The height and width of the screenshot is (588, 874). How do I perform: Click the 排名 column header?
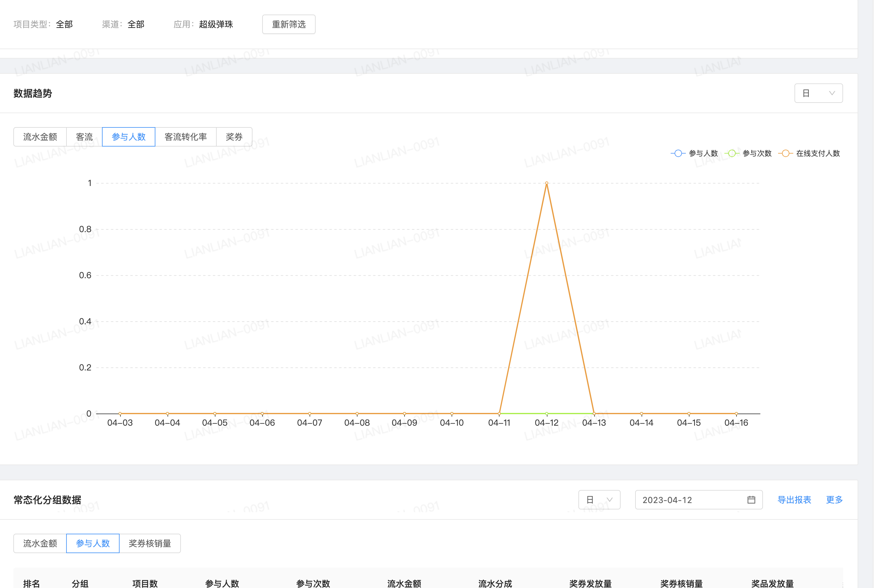(x=32, y=583)
